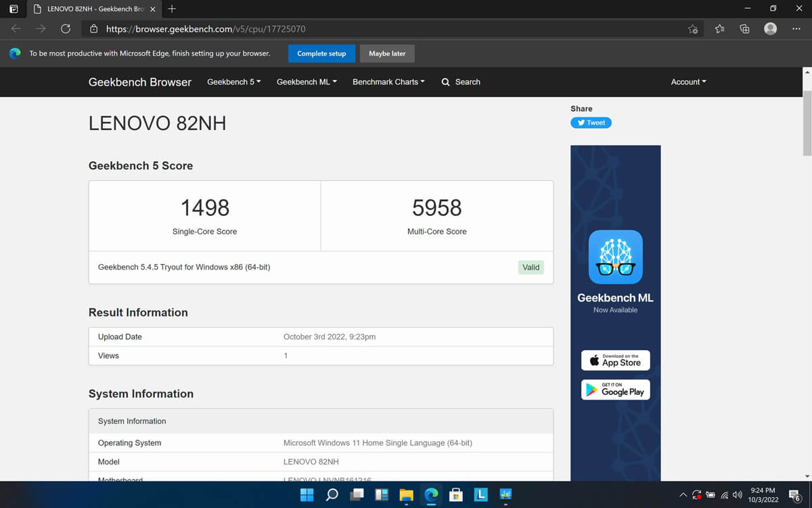Open the Geekbench Browser home link
This screenshot has width=812, height=508.
click(x=140, y=82)
